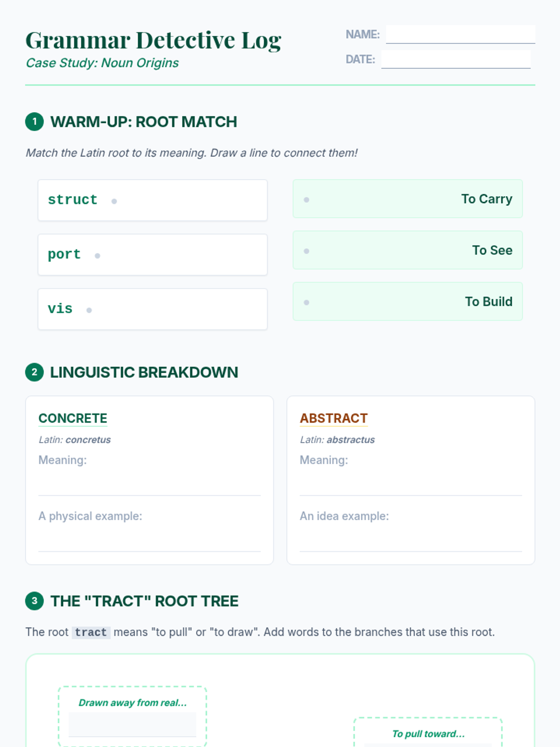560x747 pixels.
Task: Select the To Build meaning card
Action: tap(407, 302)
